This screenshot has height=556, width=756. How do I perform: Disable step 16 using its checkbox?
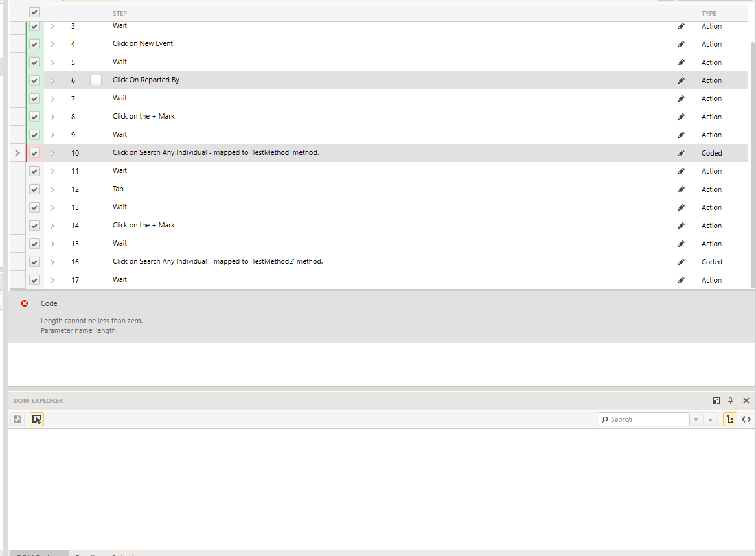(34, 262)
